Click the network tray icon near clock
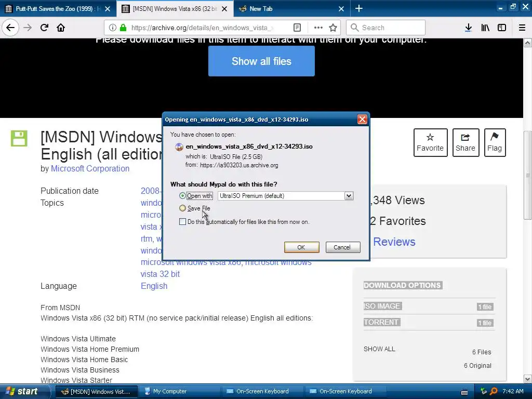The image size is (532, 399). [484, 391]
